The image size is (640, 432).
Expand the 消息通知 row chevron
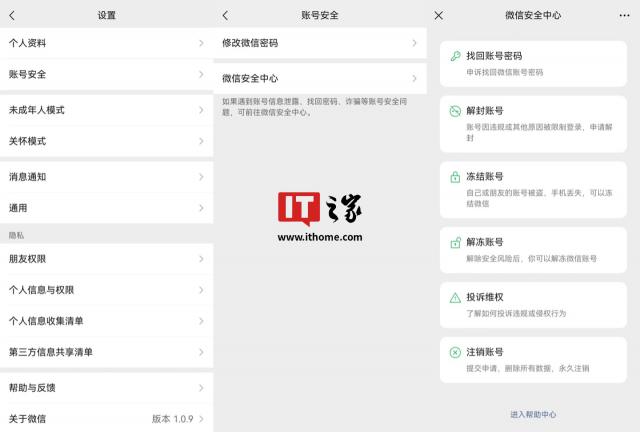(201, 177)
